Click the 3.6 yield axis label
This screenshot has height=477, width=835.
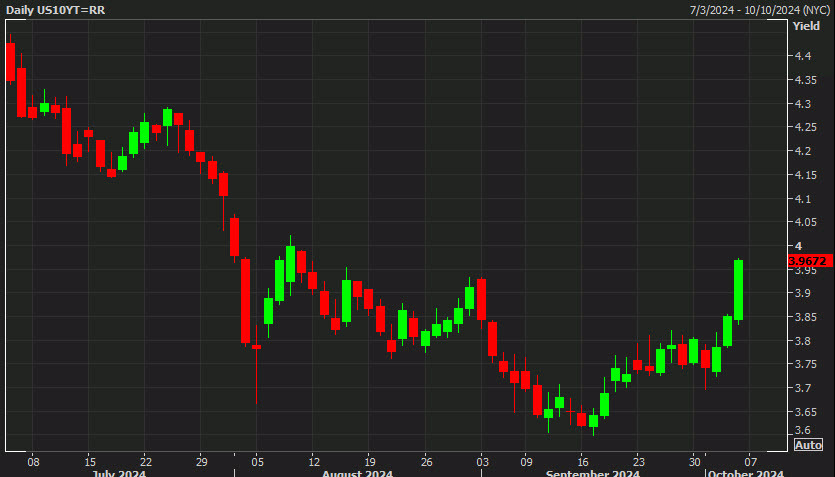click(803, 430)
